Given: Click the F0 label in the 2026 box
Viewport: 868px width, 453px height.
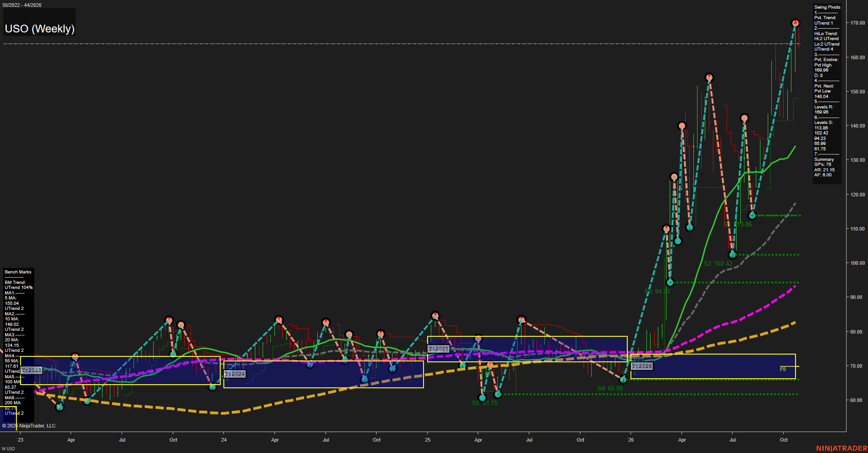Looking at the screenshot, I should click(783, 369).
